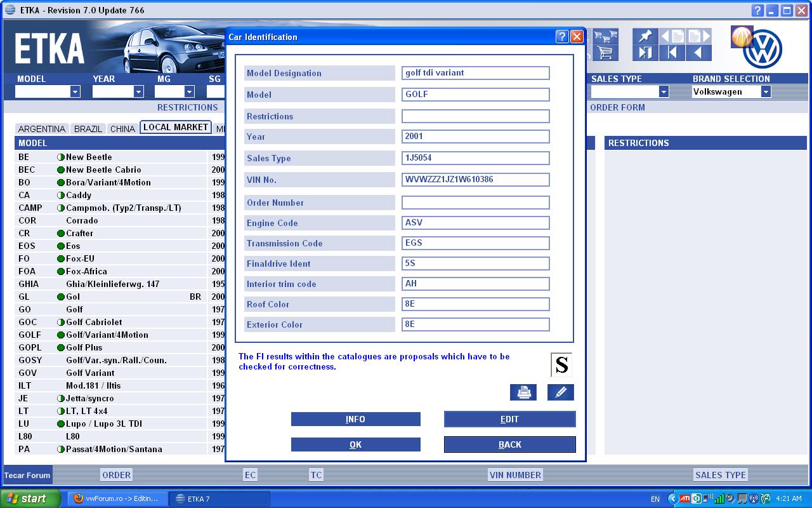Viewport: 812px width, 508px height.
Task: Open the MODEL dropdown arrow
Action: click(x=75, y=92)
